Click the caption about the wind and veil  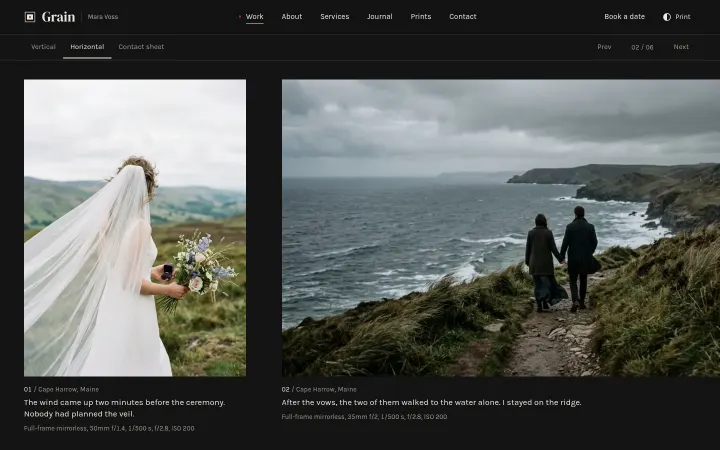click(124, 408)
